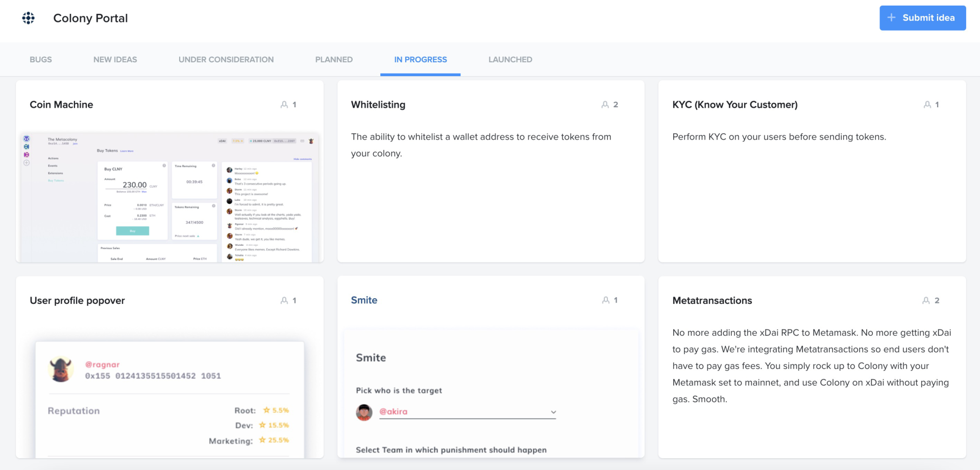Open the New Ideas tab
Image resolution: width=980 pixels, height=470 pixels.
tap(115, 60)
